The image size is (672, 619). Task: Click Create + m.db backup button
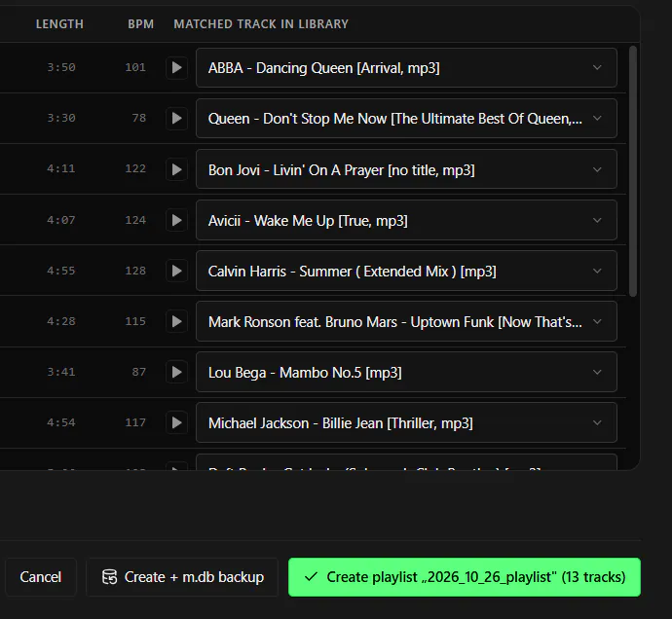(182, 577)
